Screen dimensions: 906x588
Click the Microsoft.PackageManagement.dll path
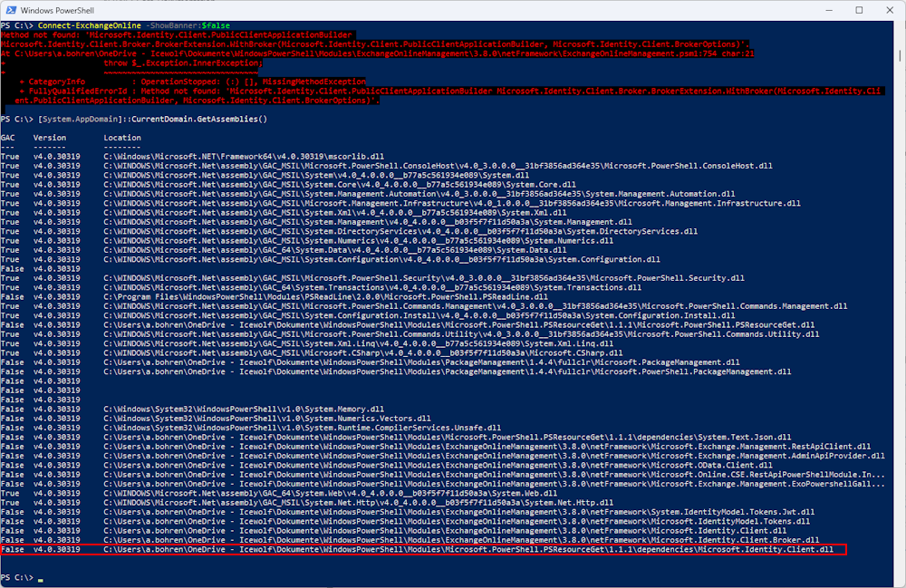coord(422,362)
